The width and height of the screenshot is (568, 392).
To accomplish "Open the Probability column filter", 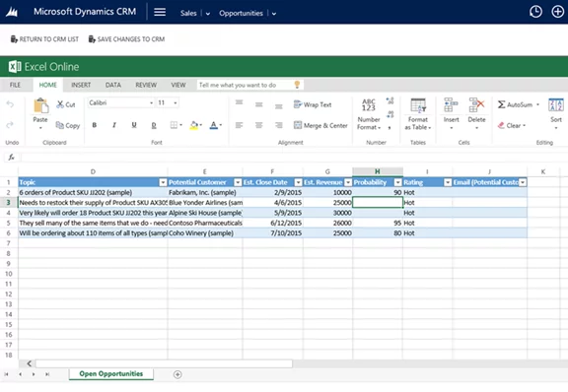I will (x=398, y=182).
